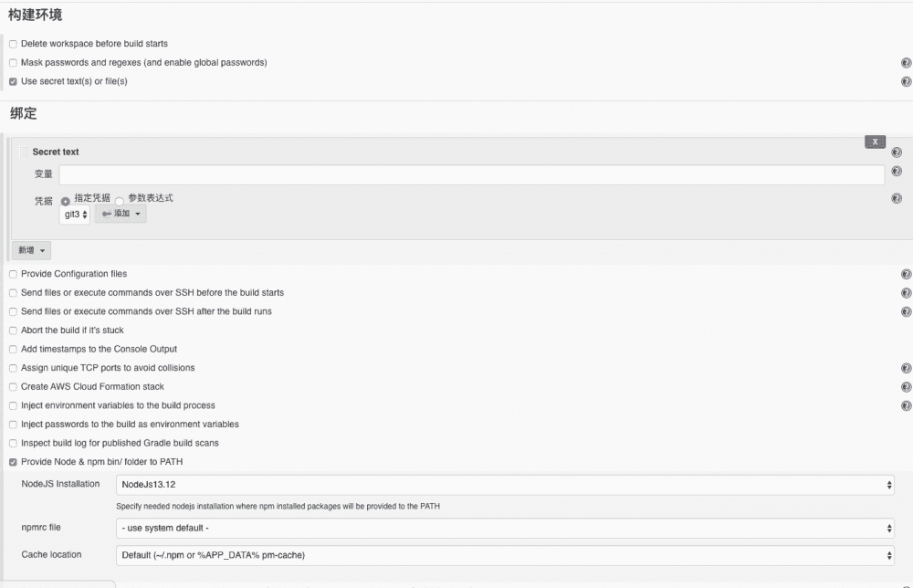Click help icon for Provide Configuration files
Viewport: 913px width, 588px height.
click(x=906, y=274)
